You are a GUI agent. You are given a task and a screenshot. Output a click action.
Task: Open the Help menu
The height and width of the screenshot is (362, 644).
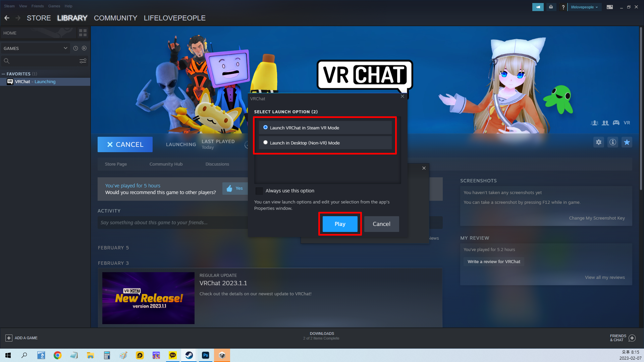(68, 6)
